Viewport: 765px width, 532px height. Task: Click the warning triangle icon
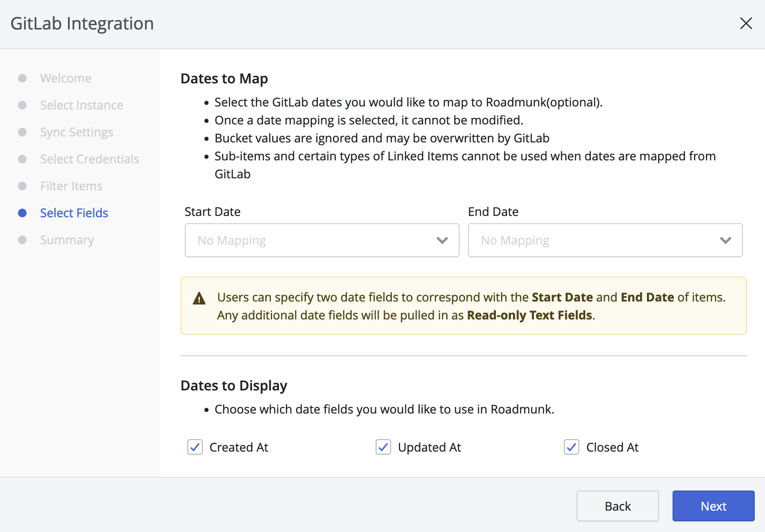[199, 299]
